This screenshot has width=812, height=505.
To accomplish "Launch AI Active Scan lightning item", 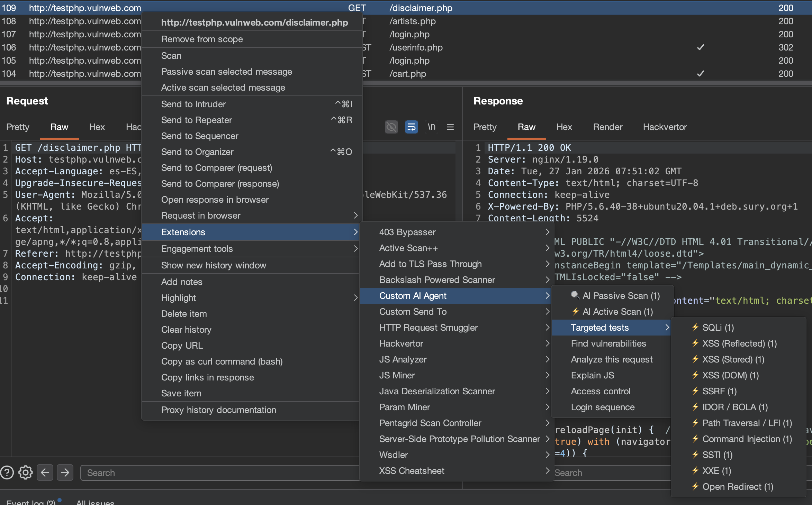I will [x=613, y=312].
